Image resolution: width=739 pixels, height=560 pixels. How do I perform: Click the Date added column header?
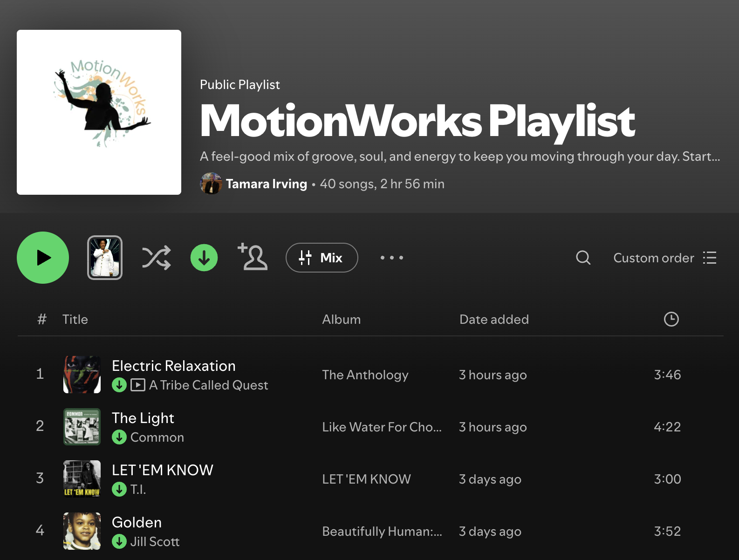click(494, 319)
